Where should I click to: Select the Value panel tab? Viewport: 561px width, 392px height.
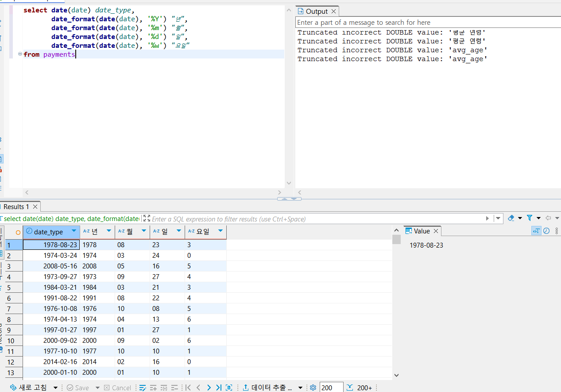pyautogui.click(x=422, y=231)
